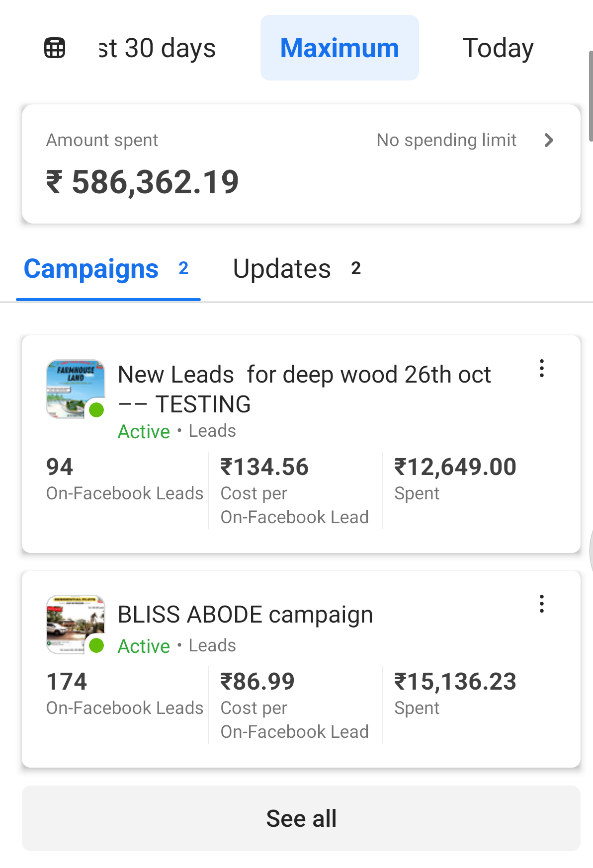Open options menu for deep wood campaign
The height and width of the screenshot is (868, 593).
pyautogui.click(x=542, y=369)
